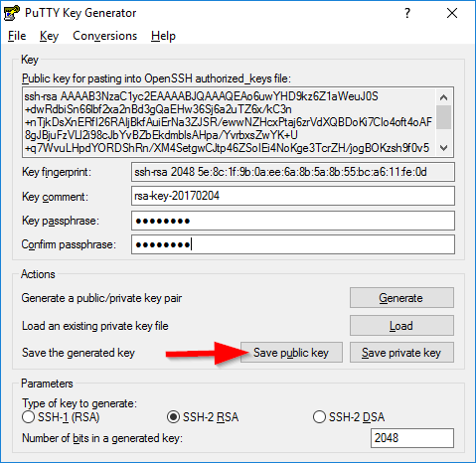Click Save private key button
The width and height of the screenshot is (476, 463).
[x=401, y=353]
